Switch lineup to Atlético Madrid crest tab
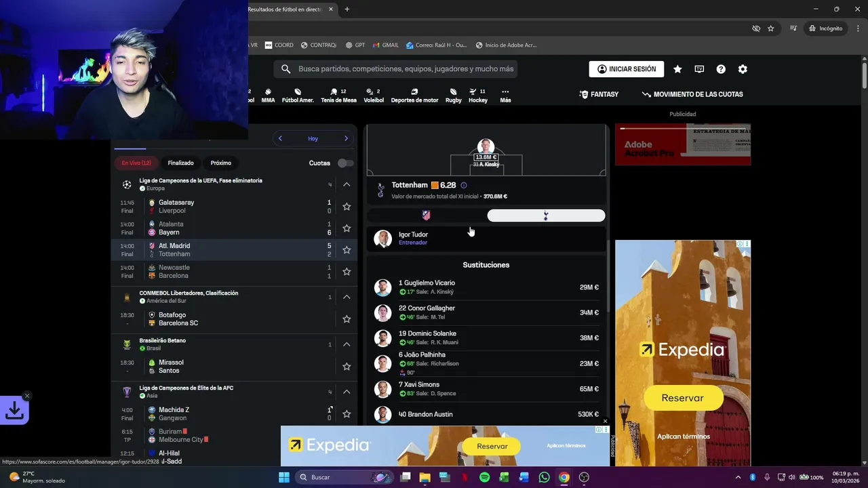868x488 pixels. [427, 216]
